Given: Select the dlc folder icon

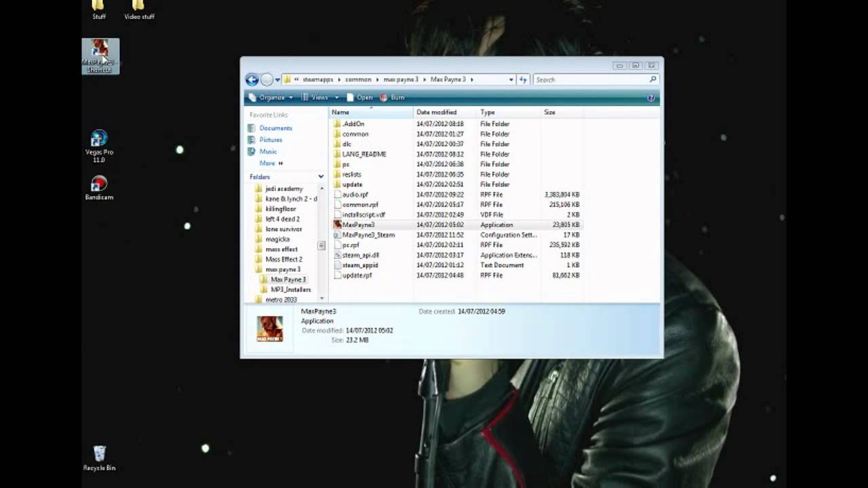Looking at the screenshot, I should coord(337,144).
